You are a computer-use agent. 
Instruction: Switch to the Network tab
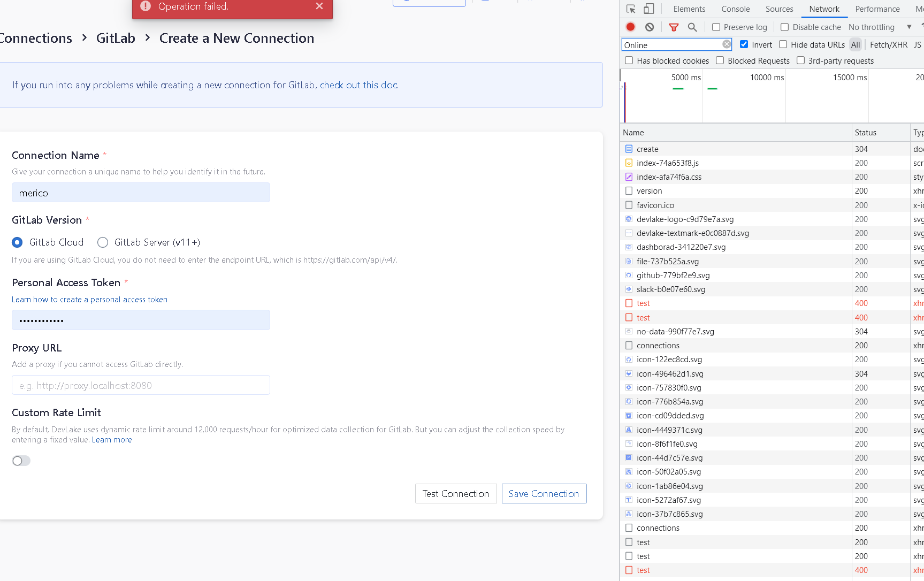click(824, 9)
